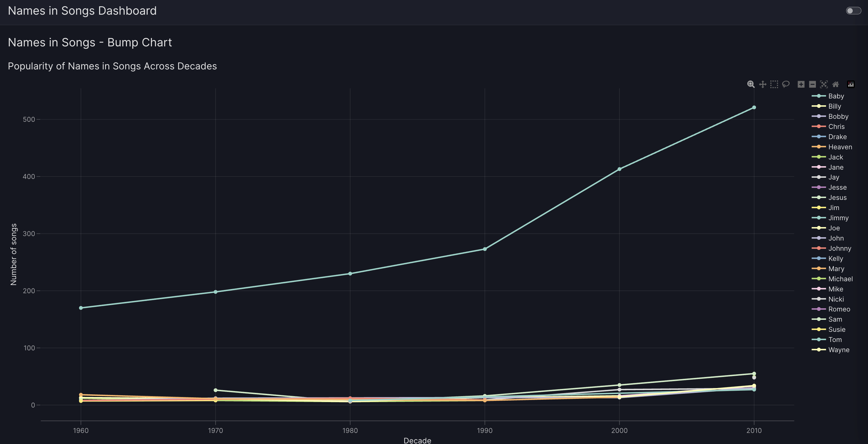Hide the Baby trace in legend
The height and width of the screenshot is (444, 868).
[x=836, y=96]
